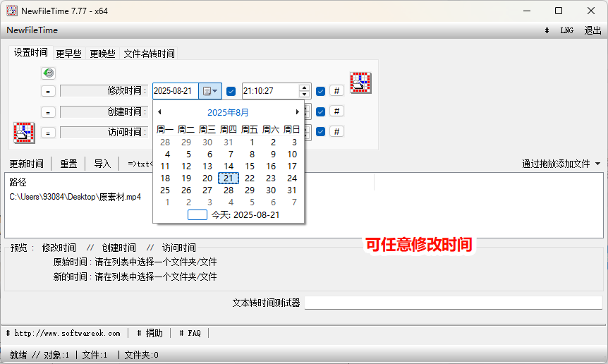Click the = button beside 访问时间
The width and height of the screenshot is (608, 364).
(48, 133)
